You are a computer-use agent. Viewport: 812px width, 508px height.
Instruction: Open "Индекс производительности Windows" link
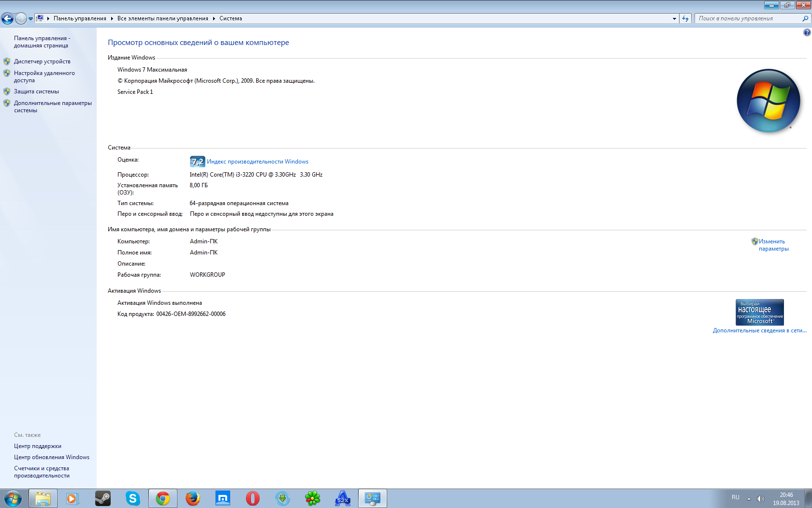258,162
